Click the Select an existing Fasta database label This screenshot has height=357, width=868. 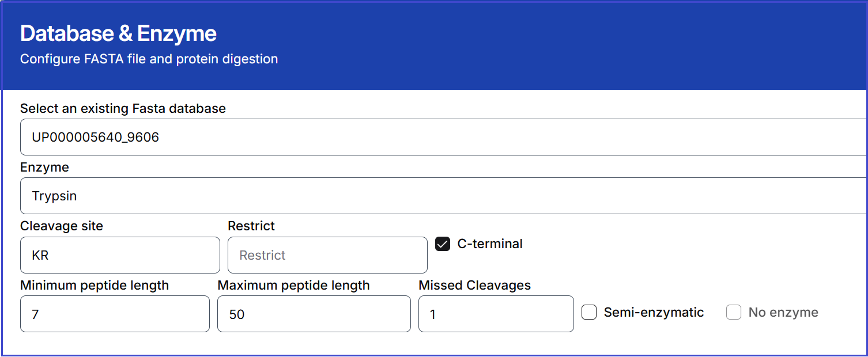123,108
